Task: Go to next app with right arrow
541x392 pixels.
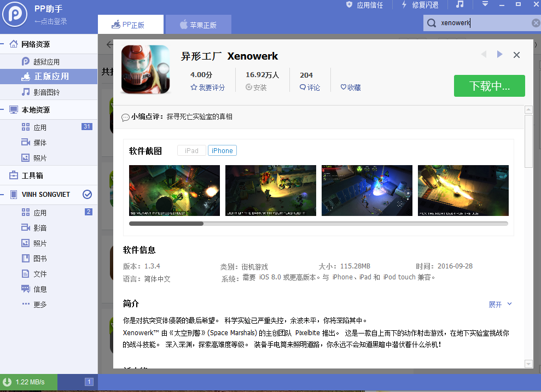Action: [499, 54]
